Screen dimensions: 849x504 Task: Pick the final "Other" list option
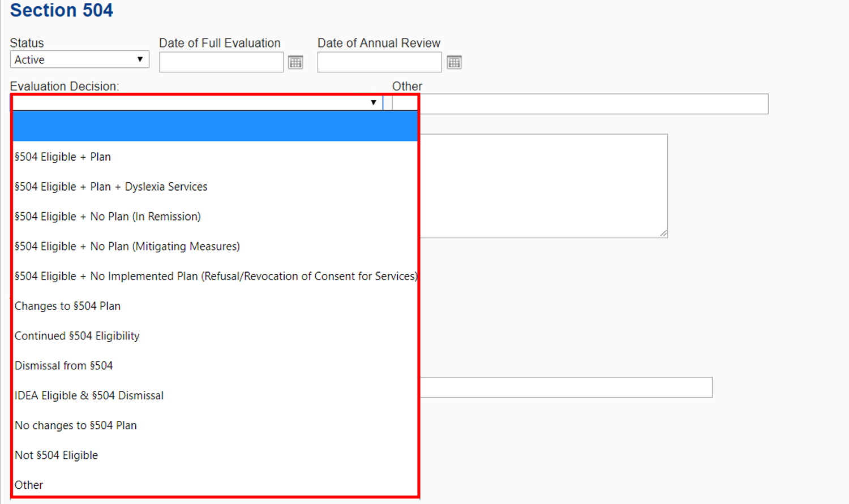(29, 485)
